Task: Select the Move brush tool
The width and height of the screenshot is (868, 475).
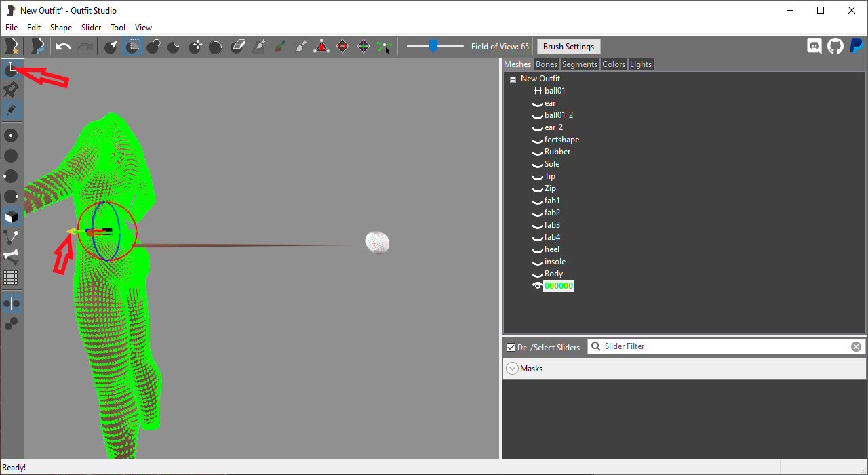Action: coord(195,47)
